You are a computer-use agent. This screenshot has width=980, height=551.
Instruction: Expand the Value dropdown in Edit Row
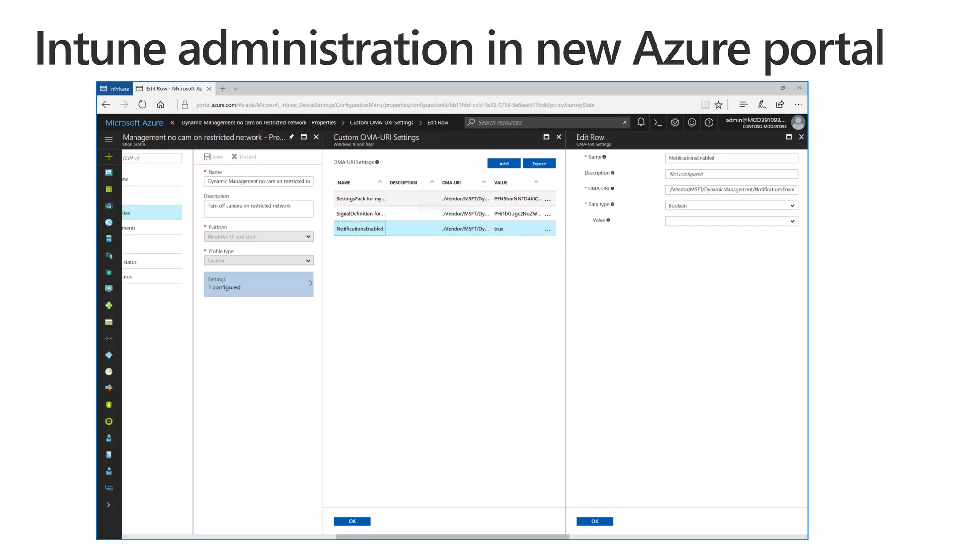coord(731,221)
